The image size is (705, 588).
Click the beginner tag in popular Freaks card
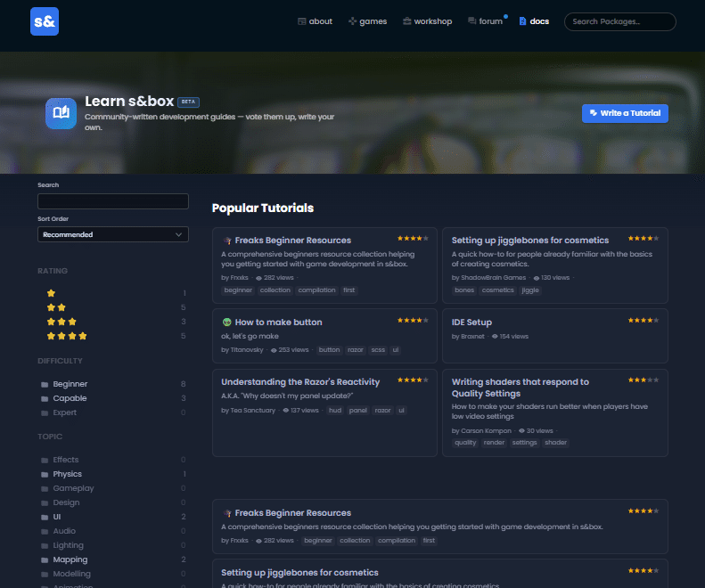[238, 290]
